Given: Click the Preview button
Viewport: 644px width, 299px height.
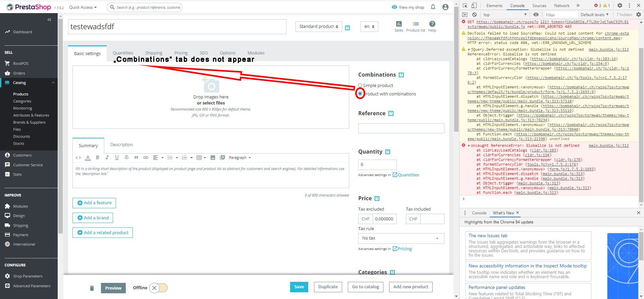Looking at the screenshot, I should tap(113, 288).
